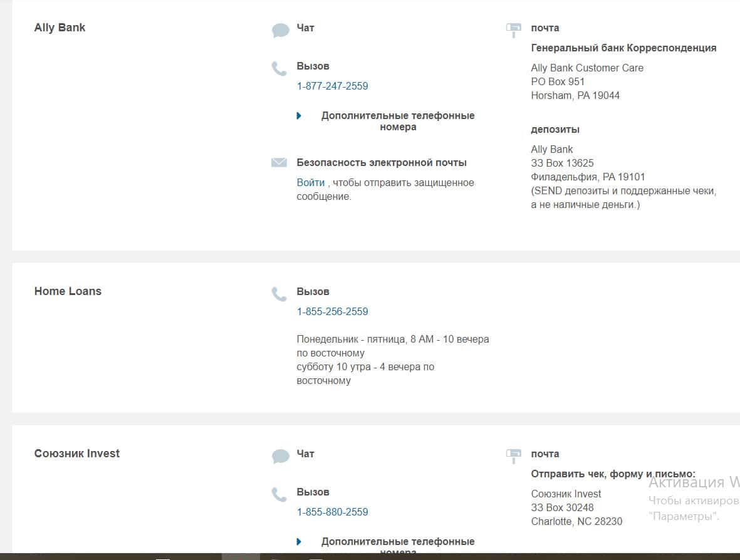Click the chat bubble icon for Союзник Invest
This screenshot has height=560, width=740.
pos(280,456)
